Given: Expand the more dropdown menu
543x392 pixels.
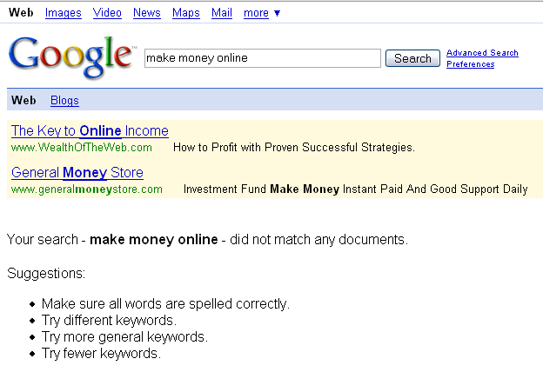Looking at the screenshot, I should coord(262,13).
